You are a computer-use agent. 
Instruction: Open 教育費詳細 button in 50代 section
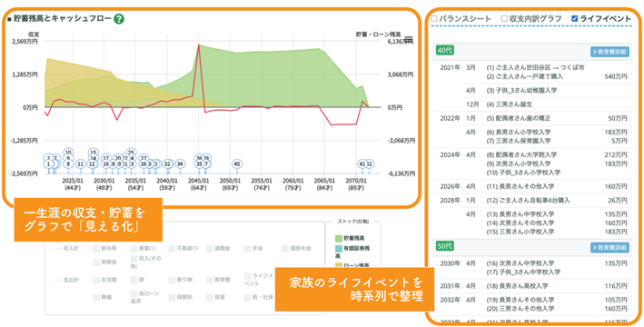click(609, 248)
